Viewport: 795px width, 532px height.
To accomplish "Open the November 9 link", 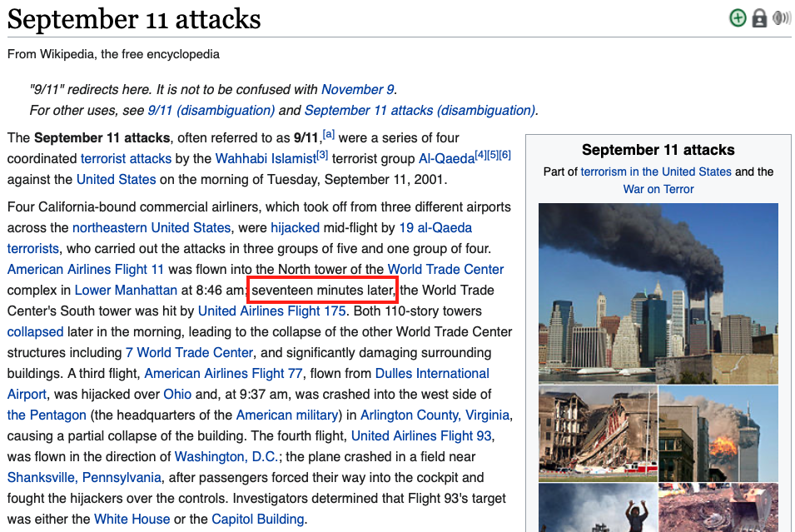I will click(357, 89).
